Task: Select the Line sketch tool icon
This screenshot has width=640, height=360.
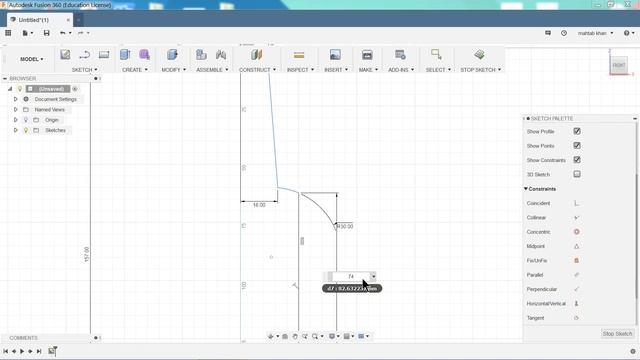Action: (84, 55)
